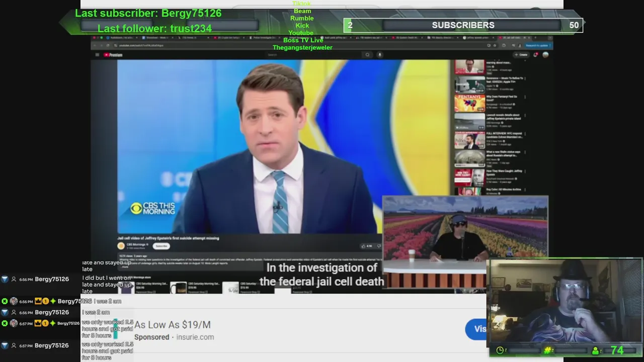
Task: Click the 'As Low As $19/M' ad headline
Action: click(x=172, y=325)
